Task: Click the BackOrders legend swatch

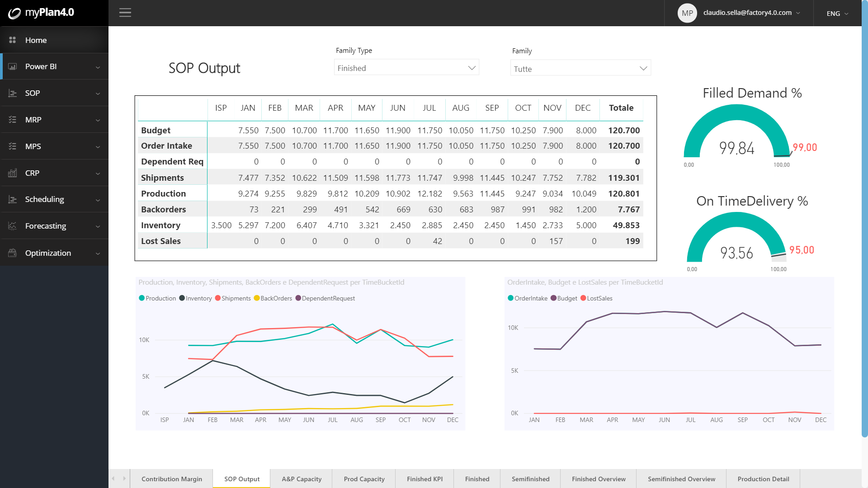Action: tap(256, 298)
